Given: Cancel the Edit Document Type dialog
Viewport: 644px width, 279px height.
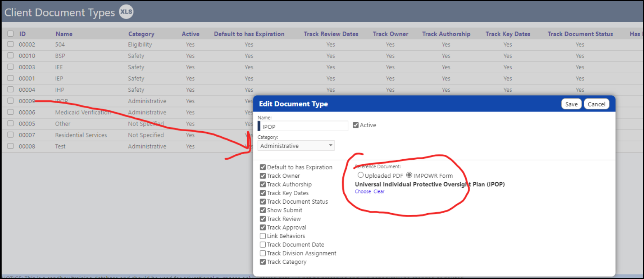Looking at the screenshot, I should click(x=596, y=104).
